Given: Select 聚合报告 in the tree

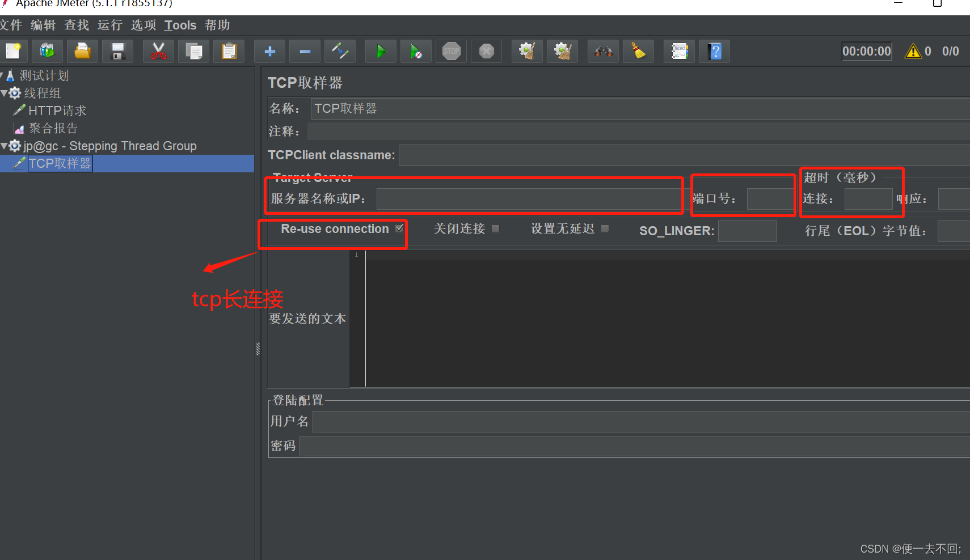Looking at the screenshot, I should (x=53, y=128).
